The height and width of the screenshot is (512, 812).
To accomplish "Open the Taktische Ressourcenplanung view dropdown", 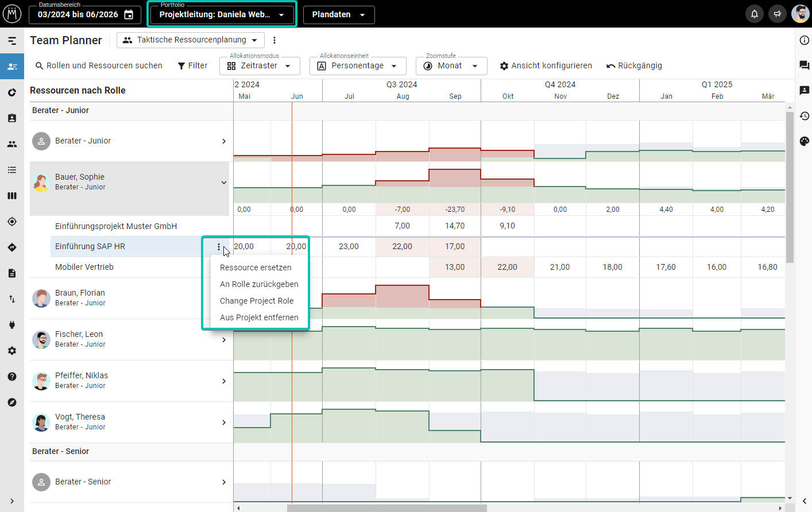I will pos(191,40).
